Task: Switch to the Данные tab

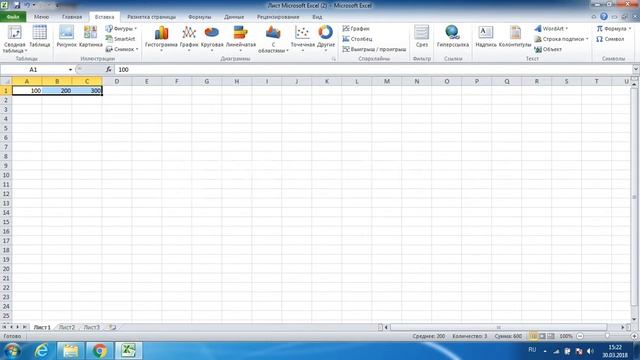Action: pos(234,17)
